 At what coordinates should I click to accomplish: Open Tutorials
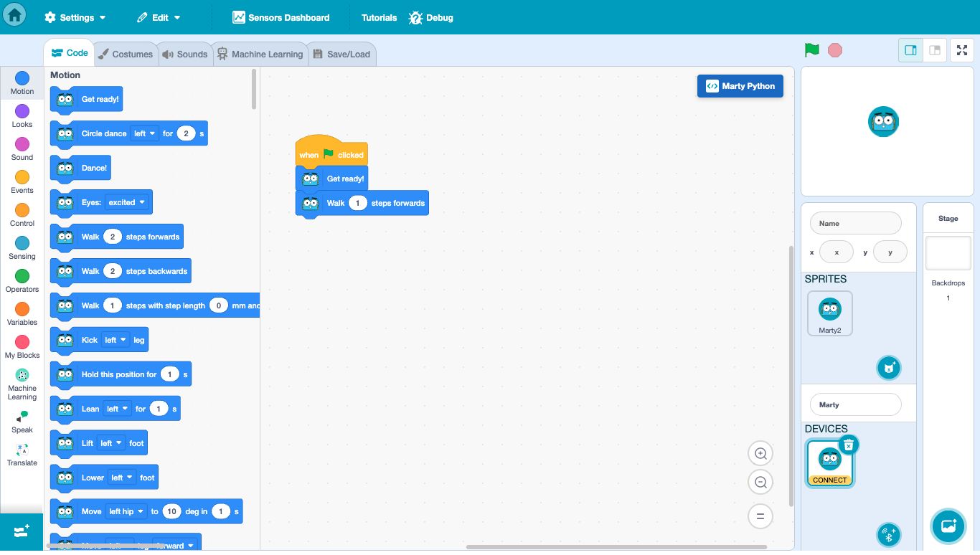coord(379,17)
